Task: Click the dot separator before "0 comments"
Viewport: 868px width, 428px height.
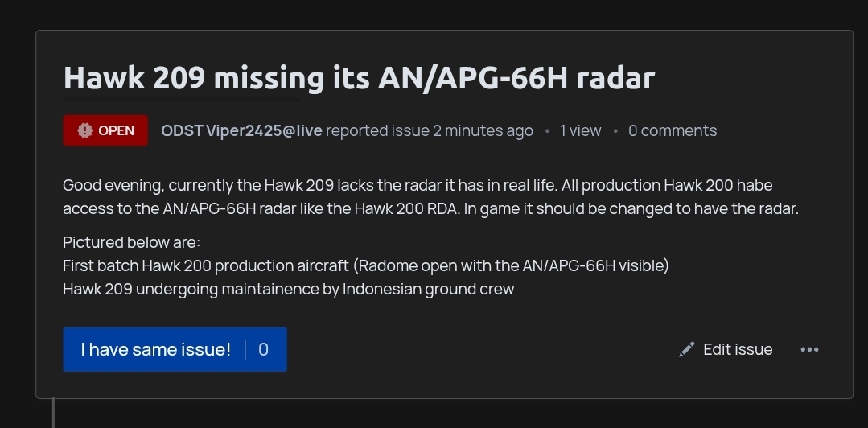Action: [x=615, y=130]
